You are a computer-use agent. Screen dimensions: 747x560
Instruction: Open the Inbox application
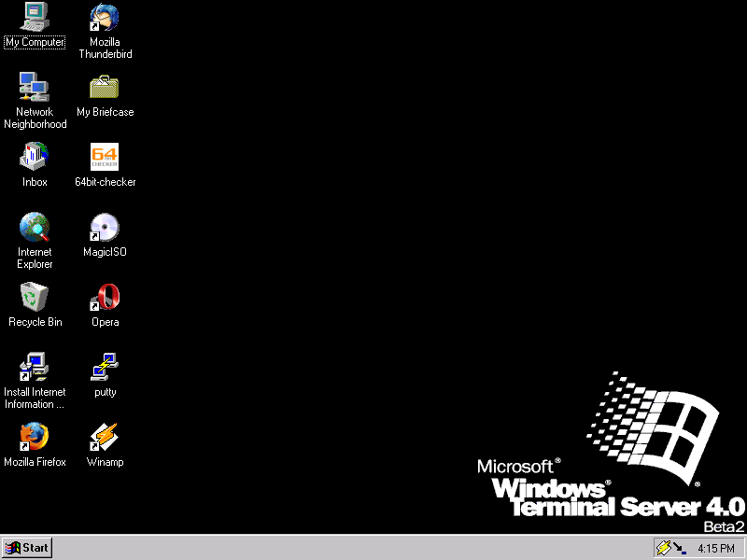[35, 157]
